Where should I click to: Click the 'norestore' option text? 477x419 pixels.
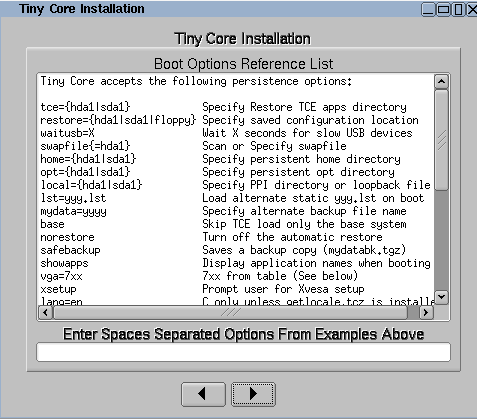[67, 237]
